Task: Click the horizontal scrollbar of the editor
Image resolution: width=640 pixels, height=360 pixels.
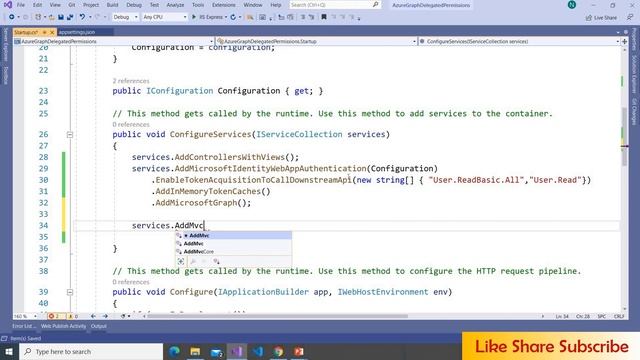Action: pyautogui.click(x=278, y=316)
